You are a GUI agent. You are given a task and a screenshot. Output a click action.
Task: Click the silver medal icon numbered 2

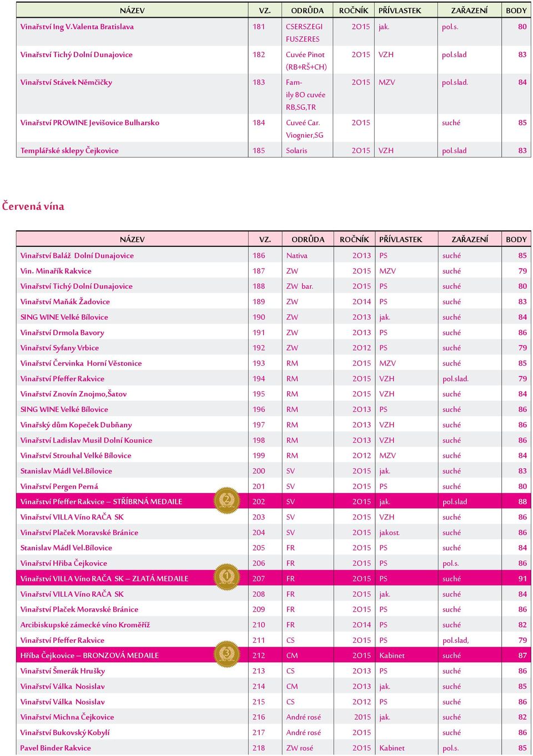tap(227, 501)
